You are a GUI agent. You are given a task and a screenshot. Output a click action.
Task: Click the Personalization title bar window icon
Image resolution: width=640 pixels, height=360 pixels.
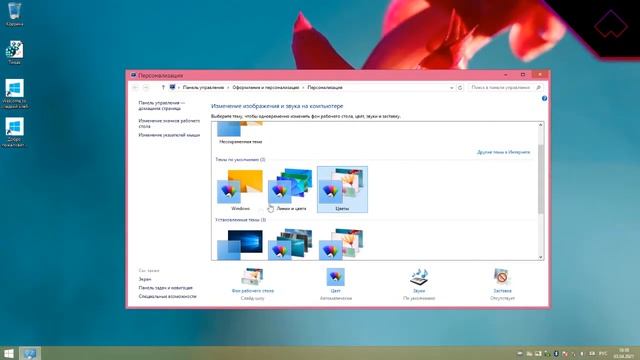click(x=133, y=75)
